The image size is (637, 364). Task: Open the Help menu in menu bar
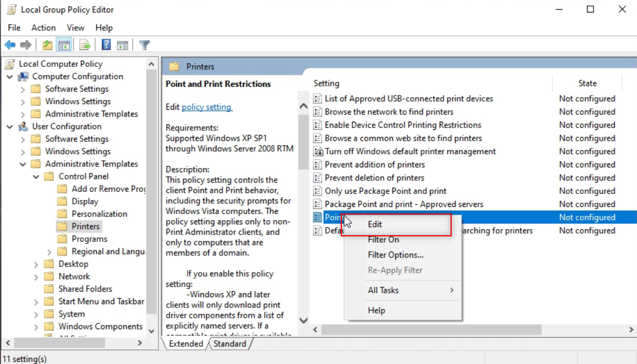(104, 28)
